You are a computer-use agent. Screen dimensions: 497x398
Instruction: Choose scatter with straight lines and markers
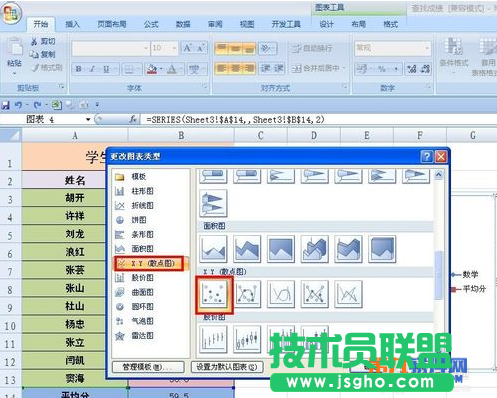click(x=314, y=294)
